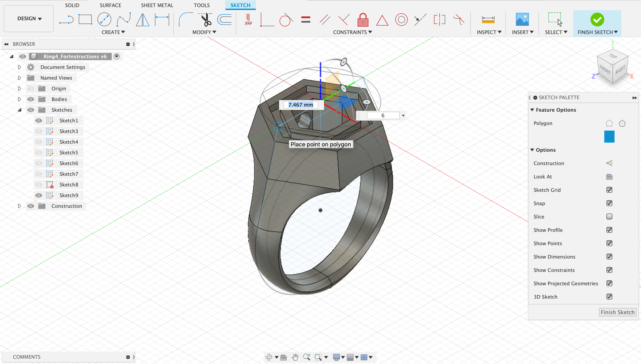
Task: Click the selected Circumscribed Polygon swatch
Action: [x=609, y=136]
